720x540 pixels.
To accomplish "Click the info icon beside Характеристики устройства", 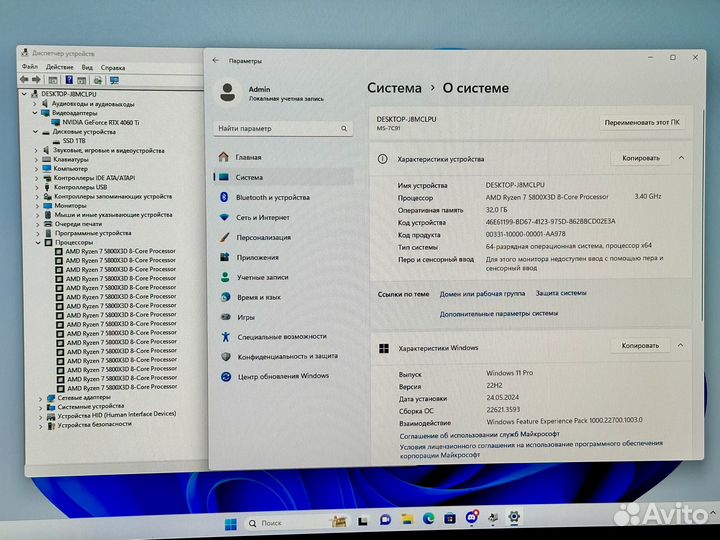I will coord(382,159).
